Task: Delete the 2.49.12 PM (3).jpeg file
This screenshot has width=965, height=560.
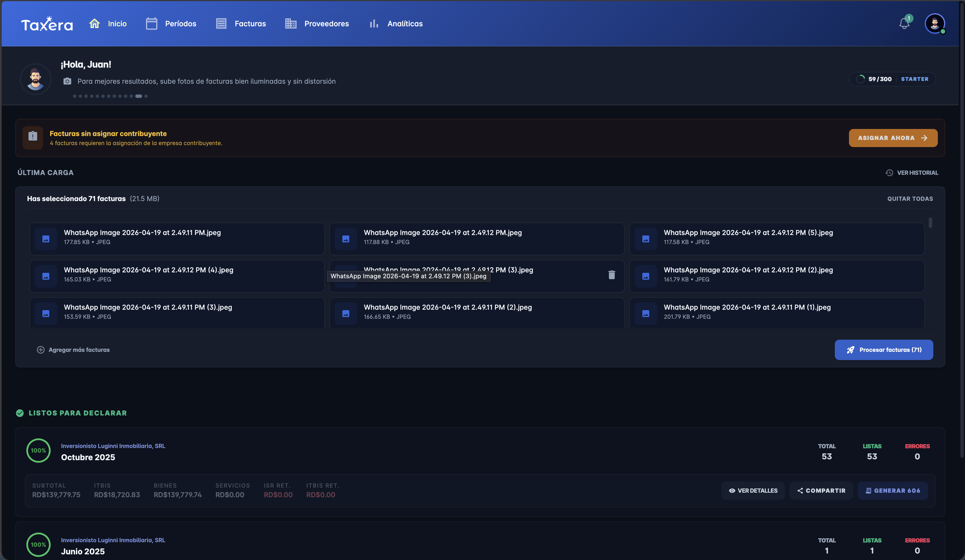Action: [612, 275]
